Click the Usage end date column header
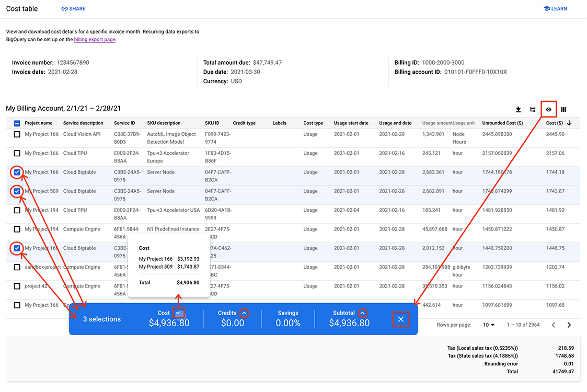The width and height of the screenshot is (587, 392). (x=395, y=123)
